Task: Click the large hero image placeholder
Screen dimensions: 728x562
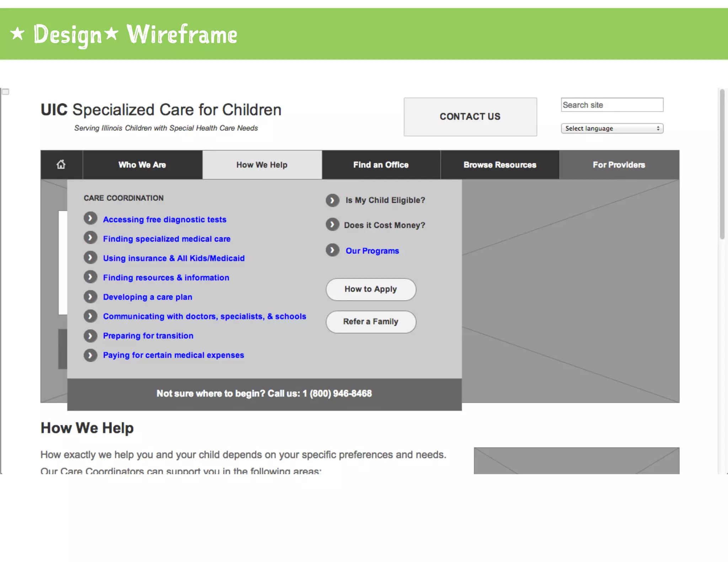Action: (x=571, y=291)
